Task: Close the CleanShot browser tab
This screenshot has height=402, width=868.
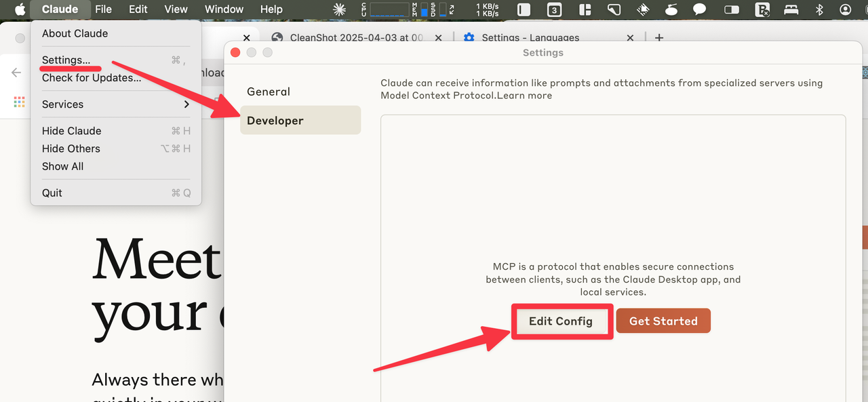Action: pyautogui.click(x=438, y=38)
